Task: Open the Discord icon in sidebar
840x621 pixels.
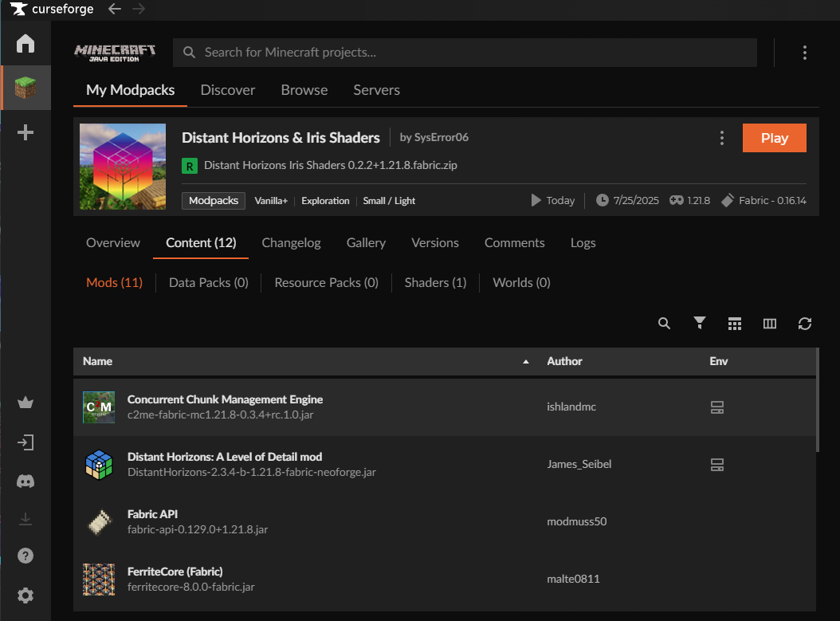Action: click(x=26, y=481)
